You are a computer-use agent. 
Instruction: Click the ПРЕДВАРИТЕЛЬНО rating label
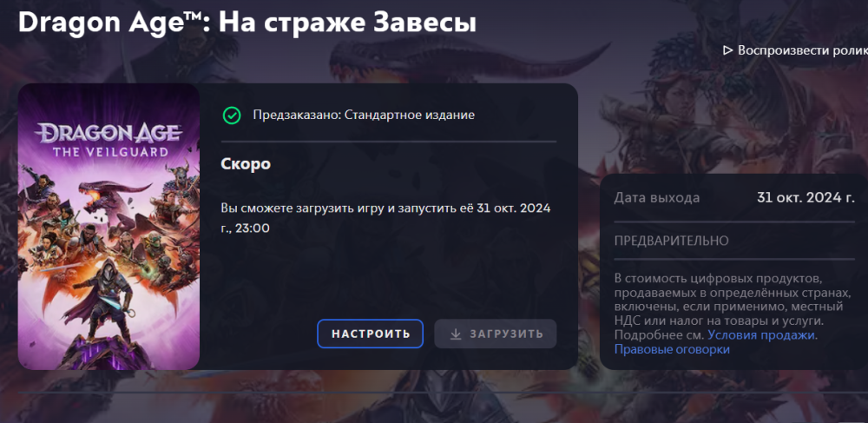[672, 241]
